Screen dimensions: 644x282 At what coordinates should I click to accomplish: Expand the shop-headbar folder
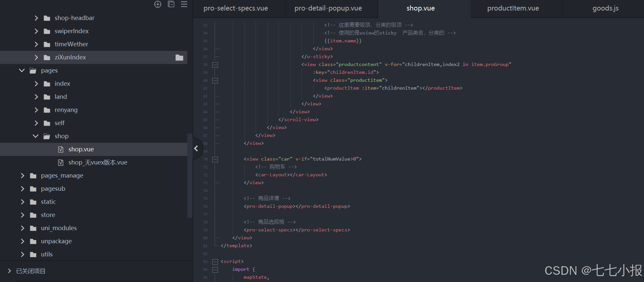36,18
